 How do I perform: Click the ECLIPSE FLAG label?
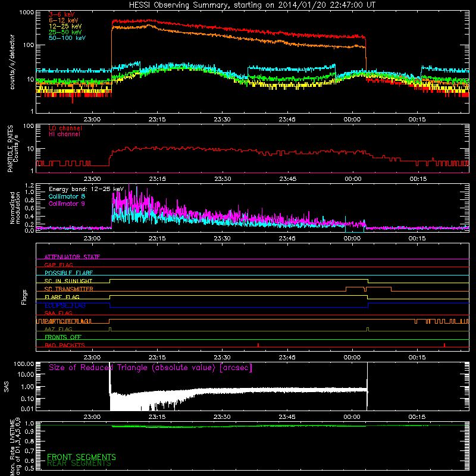pyautogui.click(x=65, y=305)
